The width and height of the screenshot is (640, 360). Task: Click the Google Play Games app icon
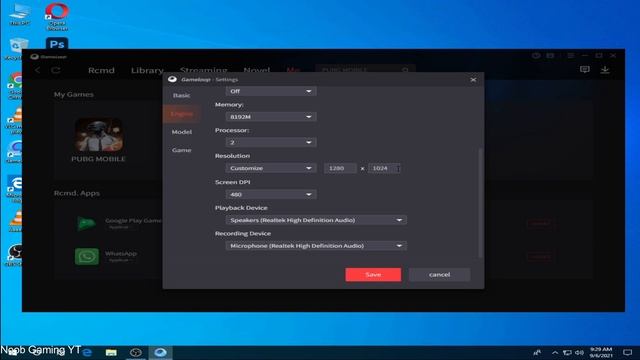pyautogui.click(x=87, y=223)
